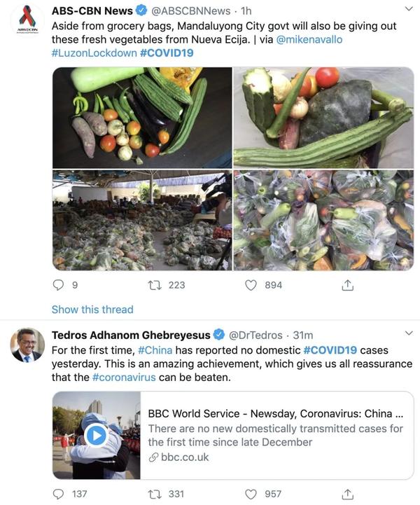This screenshot has height=505, width=420.
Task: Open ABS-CBN News profile avatar
Action: 27,20
